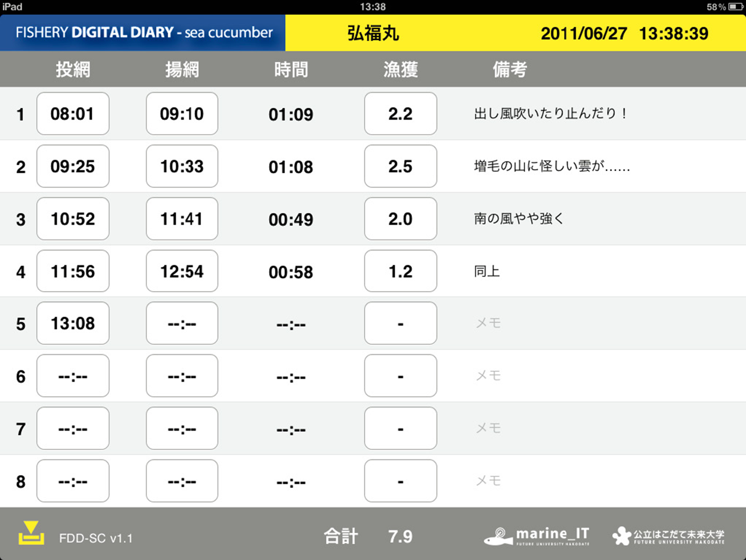The height and width of the screenshot is (560, 746).
Task: Edit row 5 net-cast time 13:08
Action: (73, 323)
